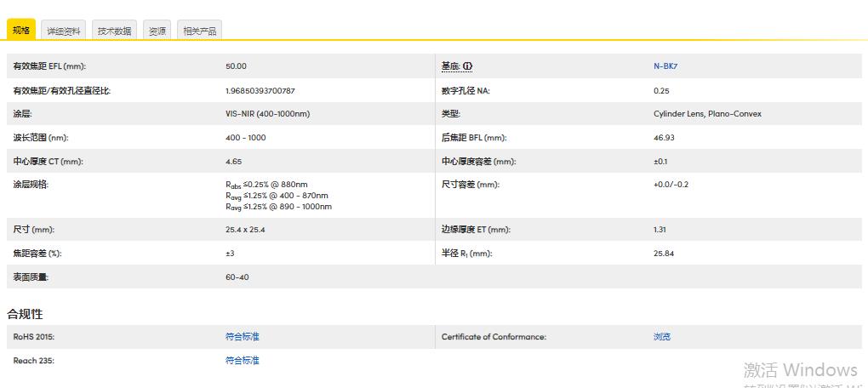This screenshot has width=868, height=388.
Task: Click the 基底 label with dotted underline
Action: coord(450,66)
